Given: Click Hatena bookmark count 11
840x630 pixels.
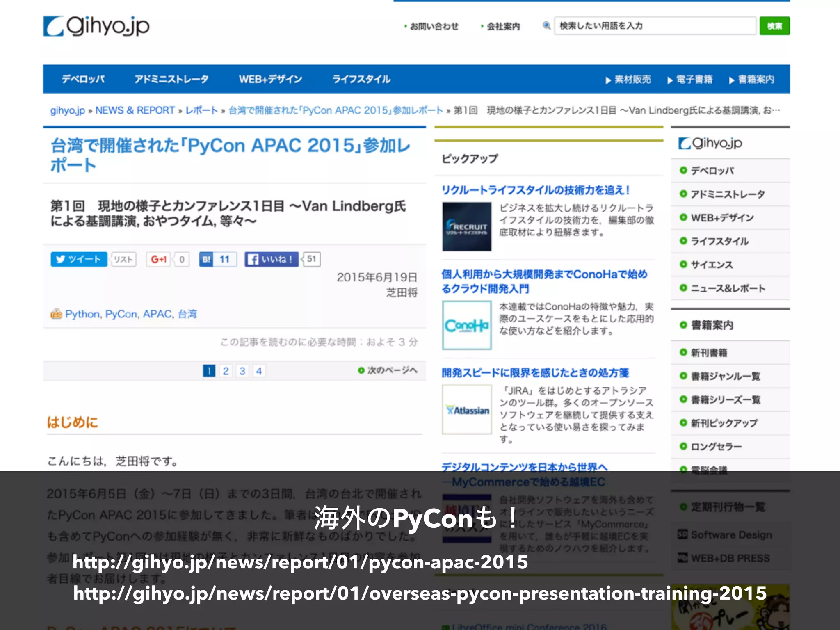Looking at the screenshot, I should pos(225,259).
